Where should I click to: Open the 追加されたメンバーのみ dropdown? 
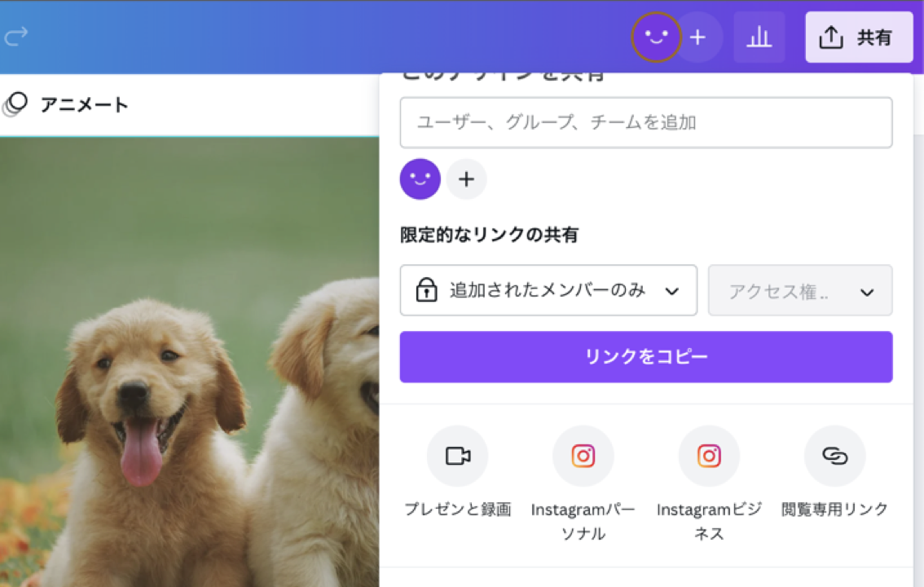pos(548,290)
